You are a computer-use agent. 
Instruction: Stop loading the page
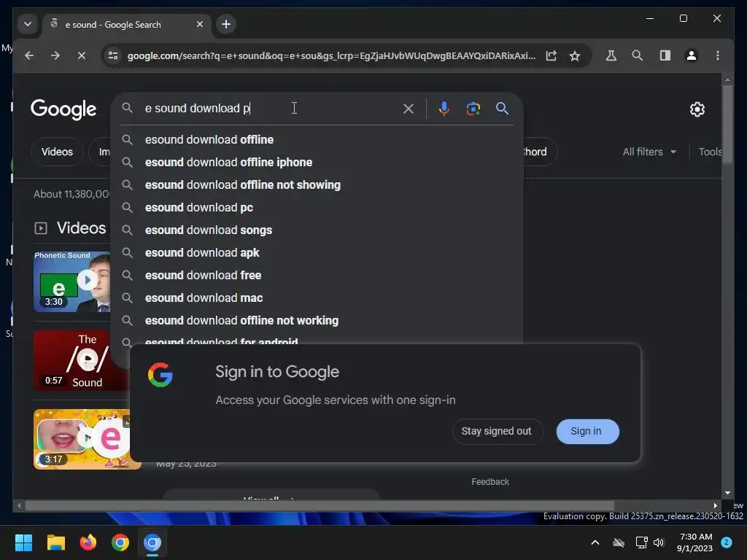82,55
